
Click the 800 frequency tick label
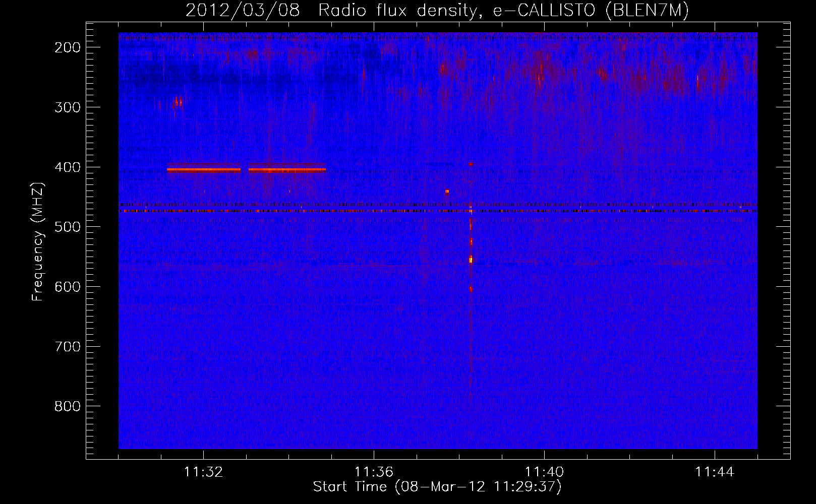(x=68, y=406)
